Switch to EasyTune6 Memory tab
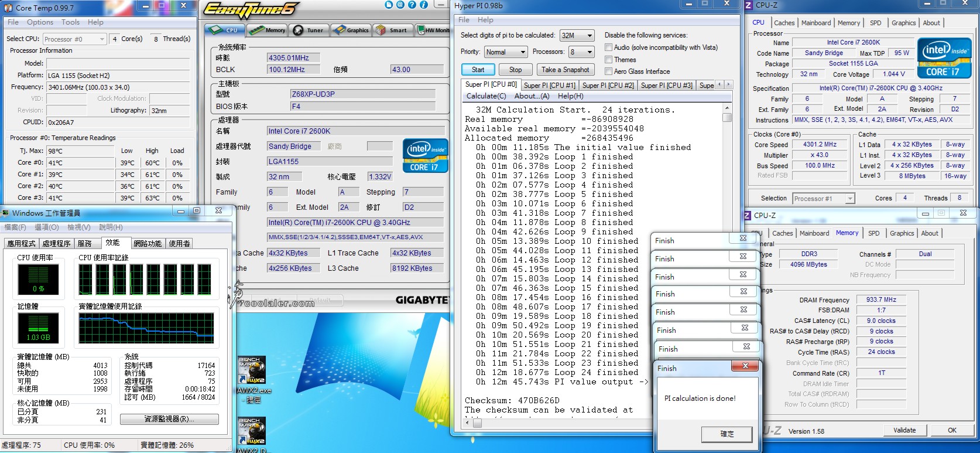Viewport: 980px width, 453px height. click(x=267, y=30)
